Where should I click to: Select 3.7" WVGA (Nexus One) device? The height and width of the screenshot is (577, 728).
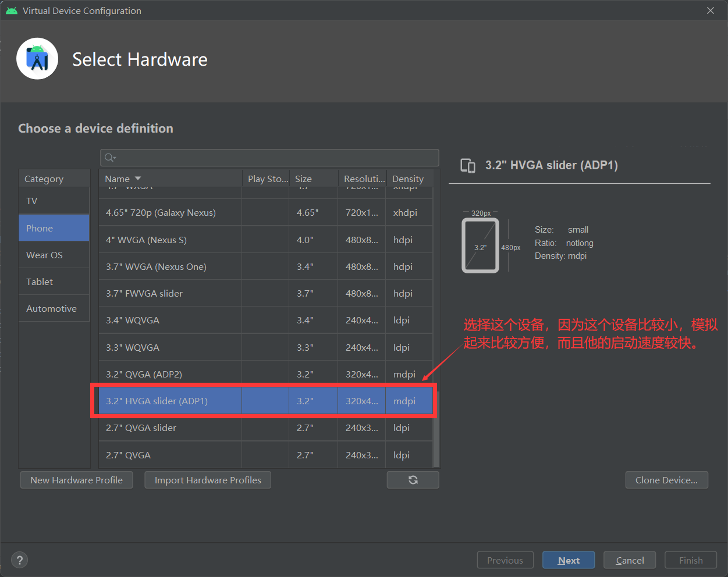click(x=266, y=266)
